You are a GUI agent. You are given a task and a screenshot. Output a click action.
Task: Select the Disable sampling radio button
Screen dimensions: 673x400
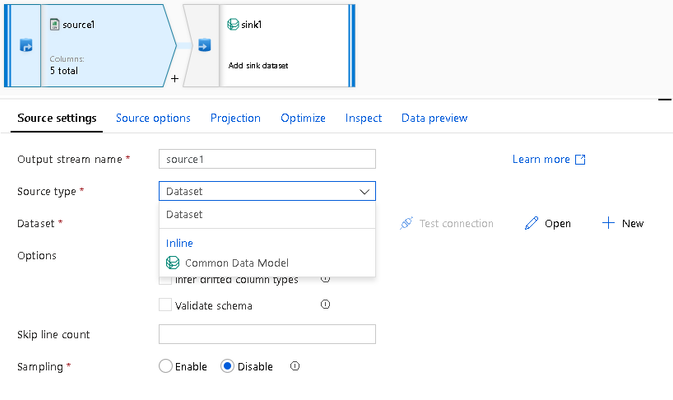[x=227, y=366]
